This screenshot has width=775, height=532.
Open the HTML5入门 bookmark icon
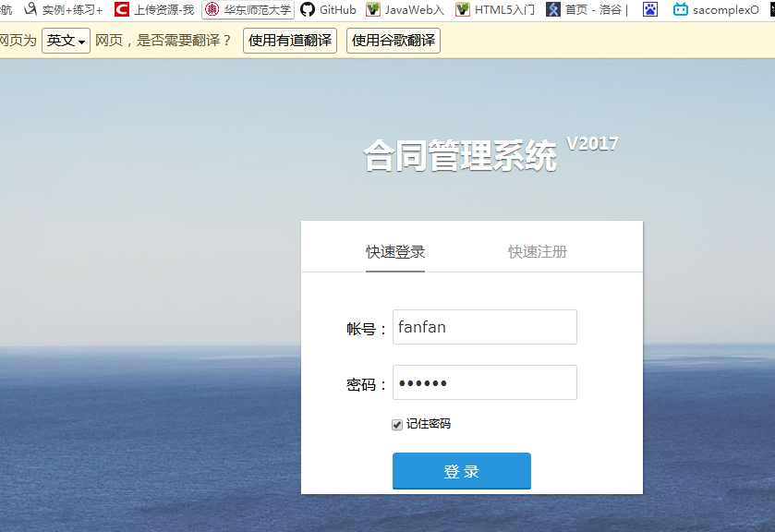point(463,9)
